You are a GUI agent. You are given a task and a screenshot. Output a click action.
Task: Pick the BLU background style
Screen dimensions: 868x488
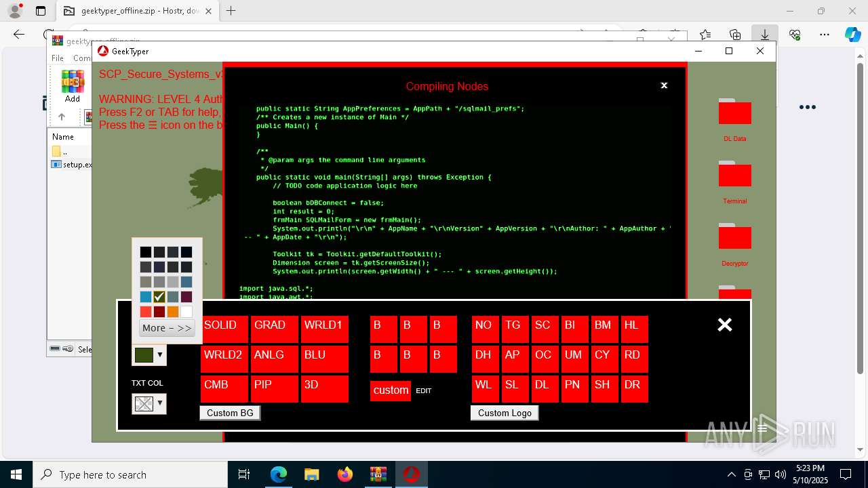click(325, 359)
